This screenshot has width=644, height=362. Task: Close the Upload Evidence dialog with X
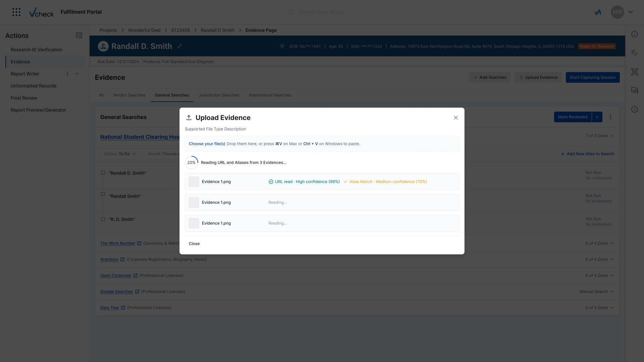(455, 118)
